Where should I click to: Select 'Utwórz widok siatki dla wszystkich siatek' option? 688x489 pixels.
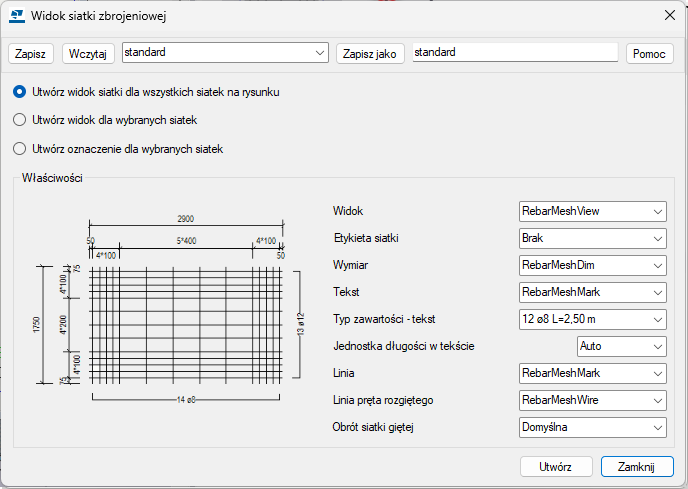[19, 92]
